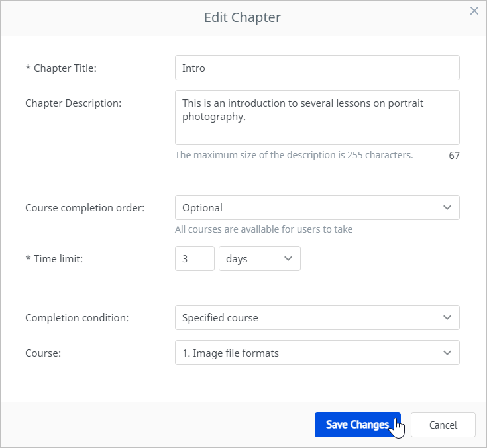Click the Cancel button
Viewport: 487px width, 448px height.
[443, 425]
